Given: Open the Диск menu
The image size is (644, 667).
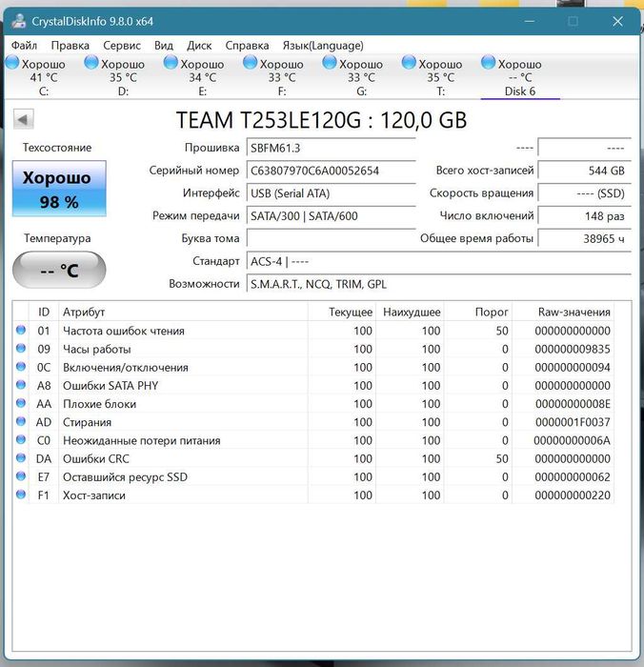Looking at the screenshot, I should (x=199, y=46).
